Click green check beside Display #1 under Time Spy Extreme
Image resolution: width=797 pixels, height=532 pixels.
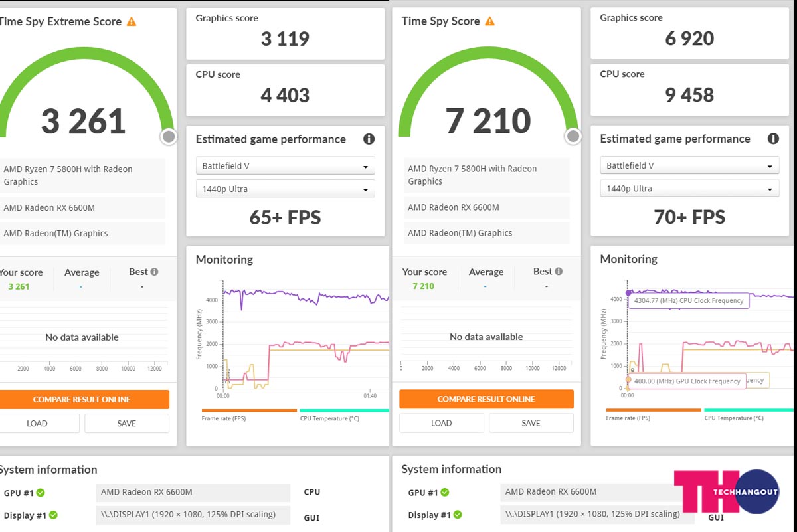coord(53,515)
